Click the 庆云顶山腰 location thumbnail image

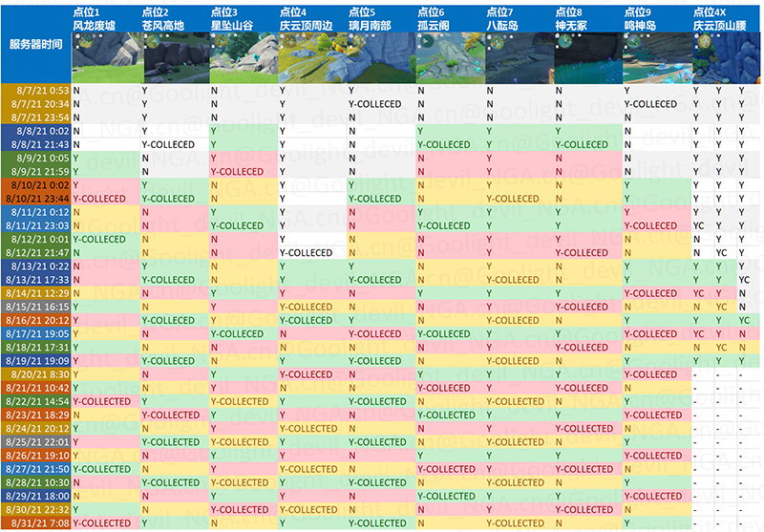(x=726, y=58)
